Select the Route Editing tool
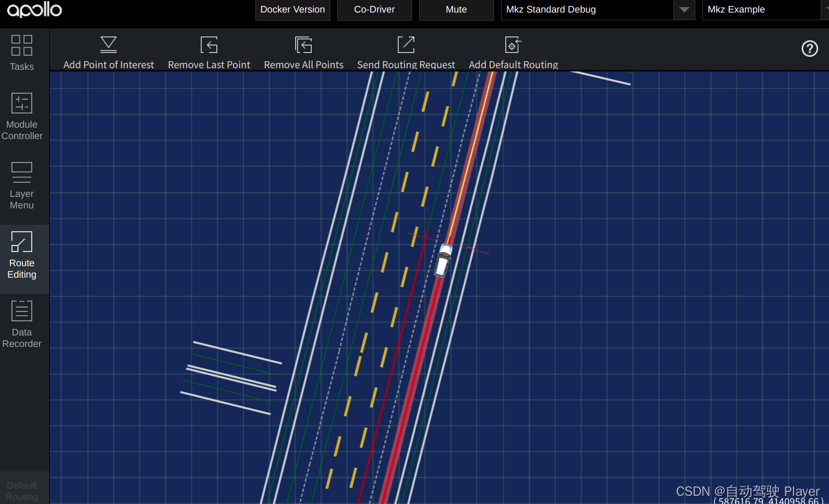This screenshot has height=504, width=829. pos(21,256)
